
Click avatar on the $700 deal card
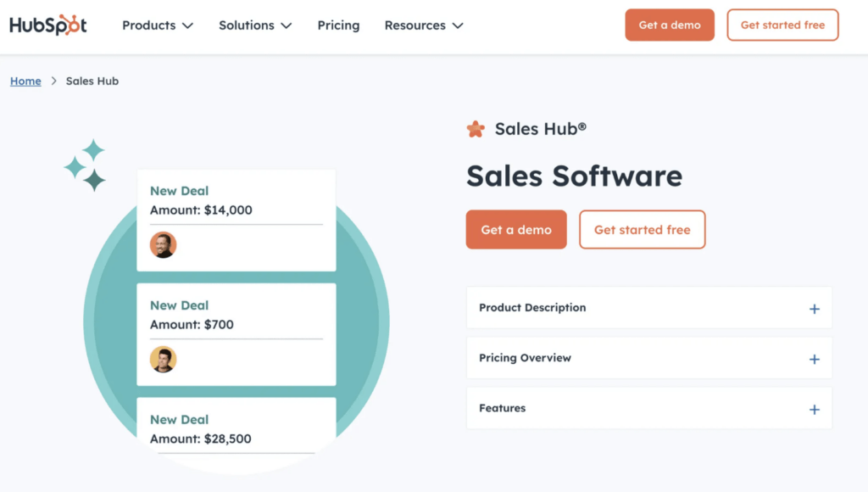coord(163,360)
